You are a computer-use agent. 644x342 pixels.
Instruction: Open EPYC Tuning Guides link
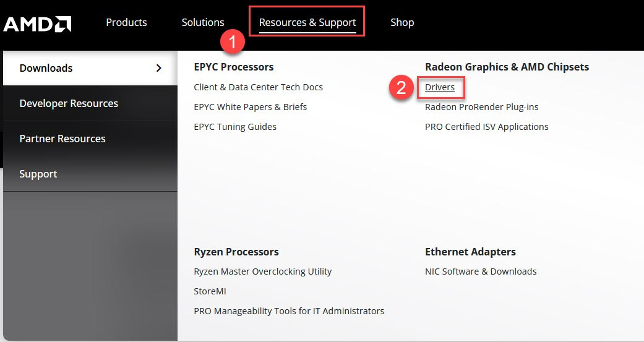pos(235,127)
